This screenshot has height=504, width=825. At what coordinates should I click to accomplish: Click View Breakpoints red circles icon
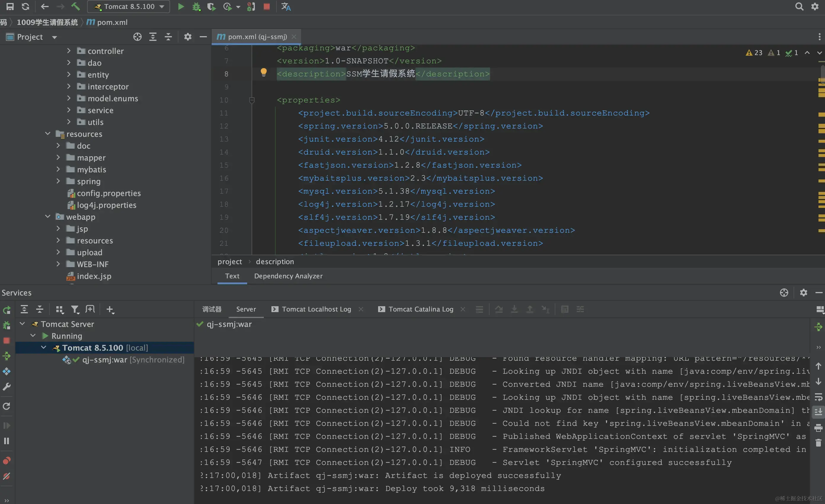tap(6, 461)
